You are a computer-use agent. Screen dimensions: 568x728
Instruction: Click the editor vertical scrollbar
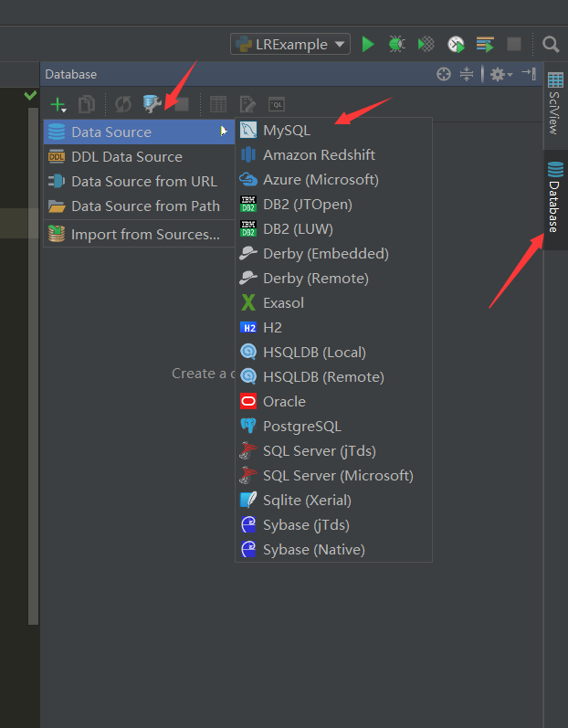33,366
